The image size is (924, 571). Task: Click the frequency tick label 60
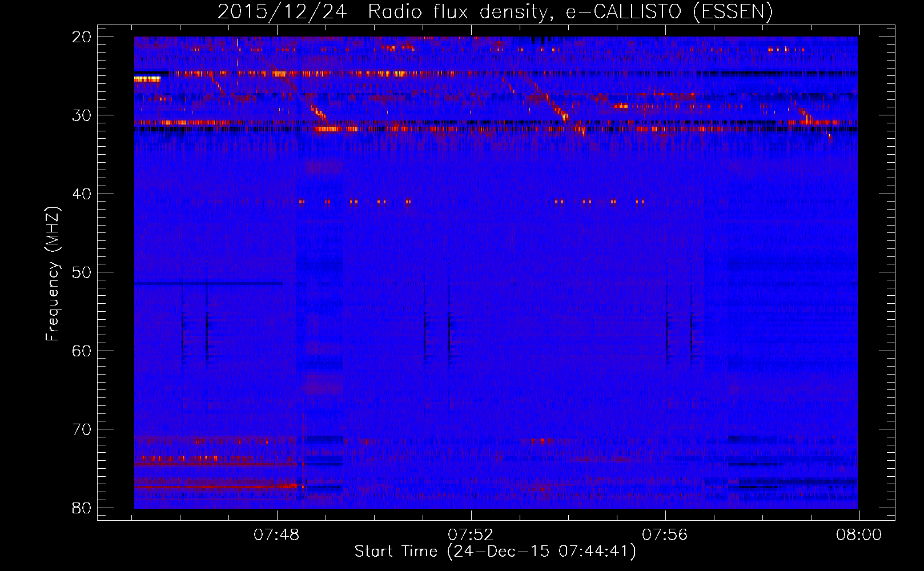click(82, 351)
